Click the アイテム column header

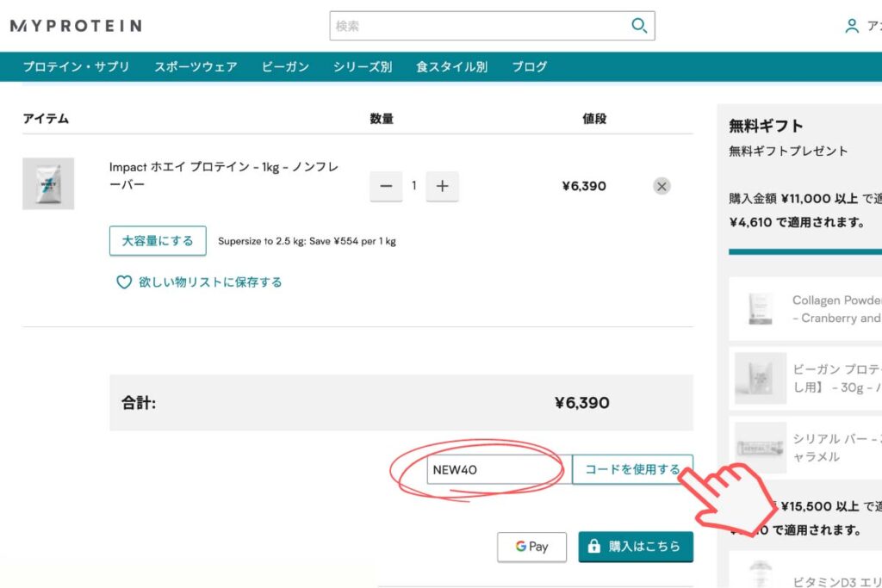point(46,119)
